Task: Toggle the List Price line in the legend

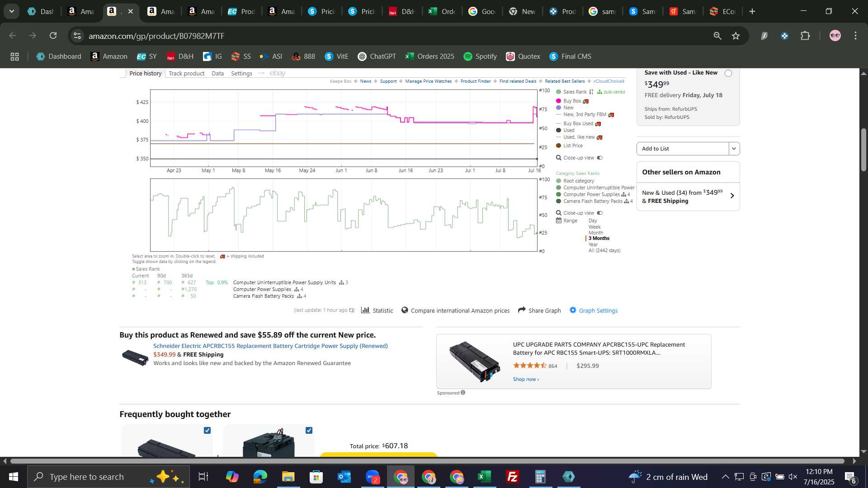Action: point(569,145)
